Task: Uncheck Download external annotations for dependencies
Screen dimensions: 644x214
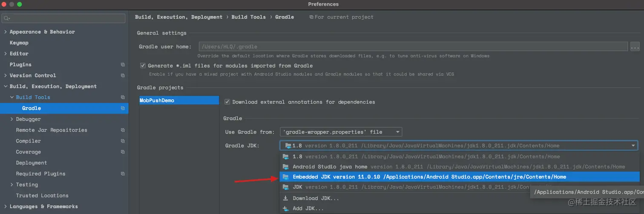Action: (x=227, y=102)
